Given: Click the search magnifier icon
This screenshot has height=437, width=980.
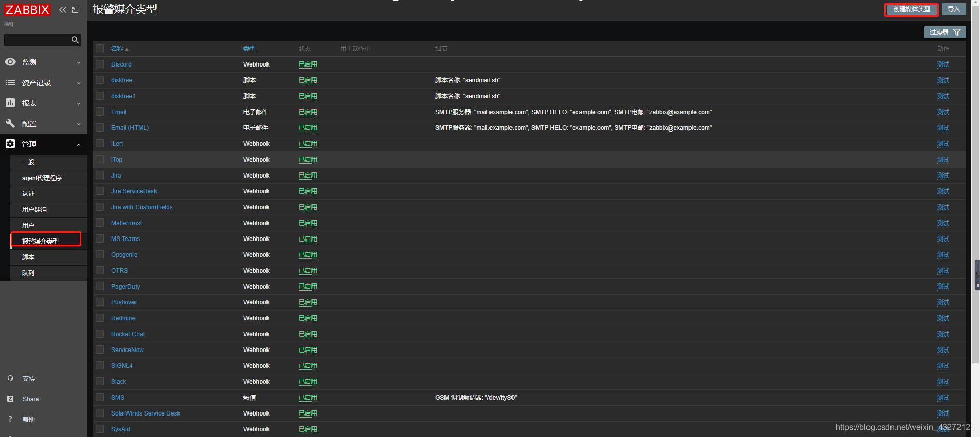Looking at the screenshot, I should click(75, 40).
